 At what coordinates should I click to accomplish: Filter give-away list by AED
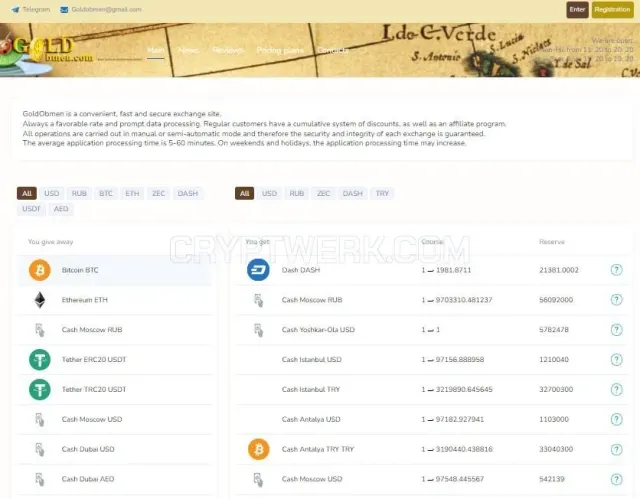pos(61,209)
